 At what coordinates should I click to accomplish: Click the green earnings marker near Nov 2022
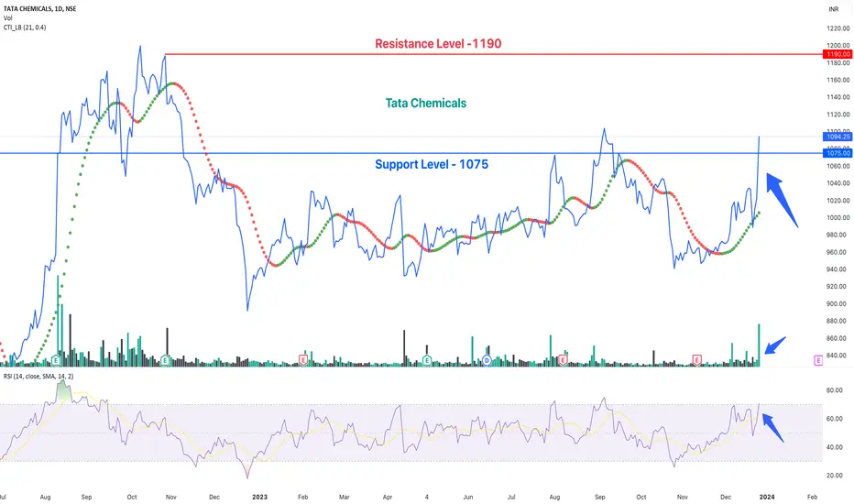(166, 360)
